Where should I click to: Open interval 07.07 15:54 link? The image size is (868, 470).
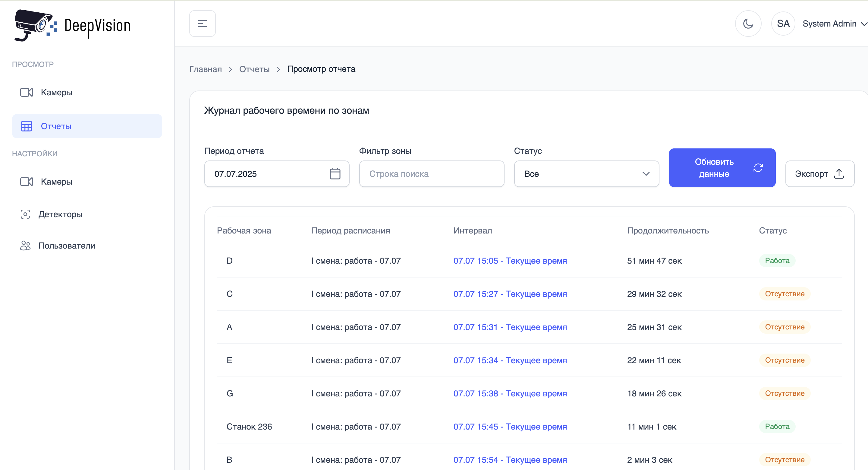pos(510,460)
